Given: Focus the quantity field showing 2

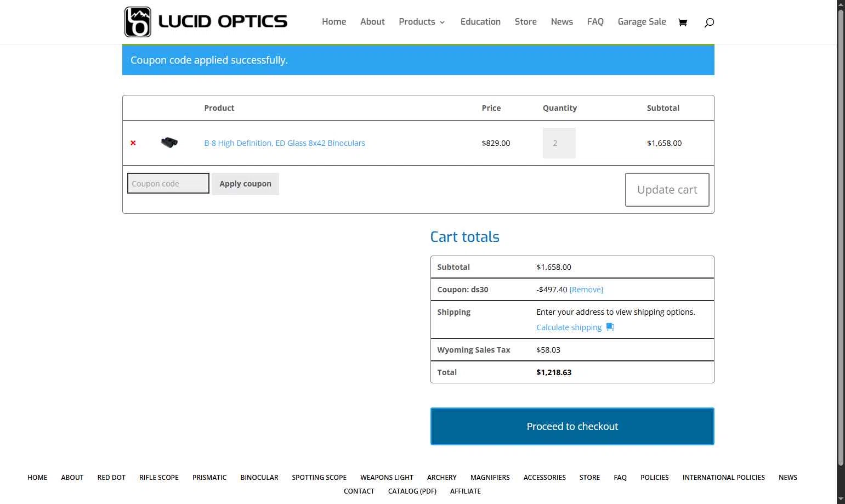Looking at the screenshot, I should click(559, 143).
